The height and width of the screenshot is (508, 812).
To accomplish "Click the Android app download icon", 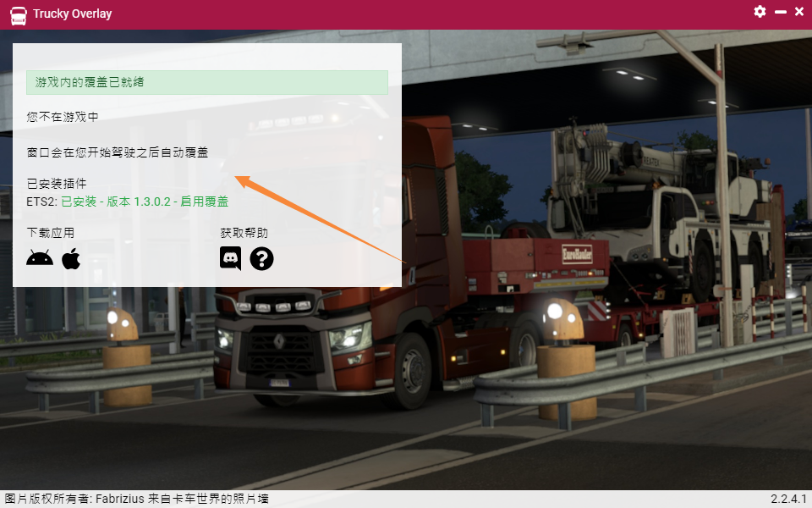I will [40, 257].
